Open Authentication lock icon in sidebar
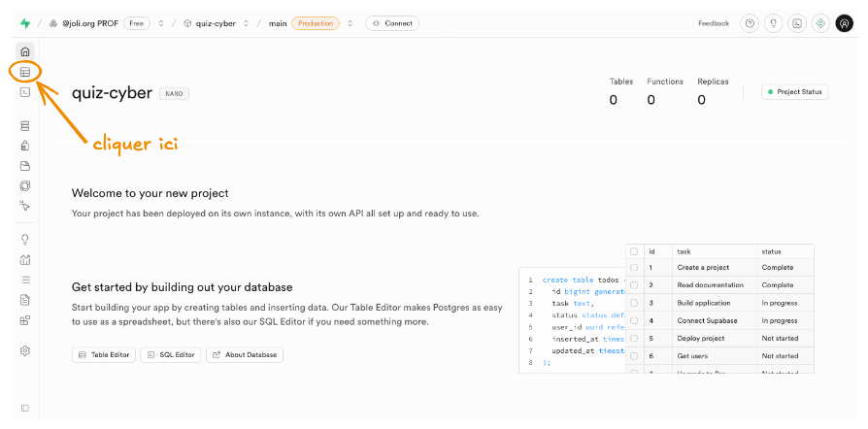This screenshot has height=429, width=868. pos(25,146)
